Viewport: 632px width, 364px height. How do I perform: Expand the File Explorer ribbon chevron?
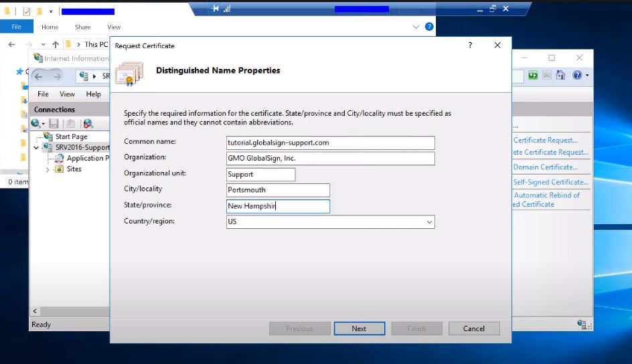pos(416,27)
